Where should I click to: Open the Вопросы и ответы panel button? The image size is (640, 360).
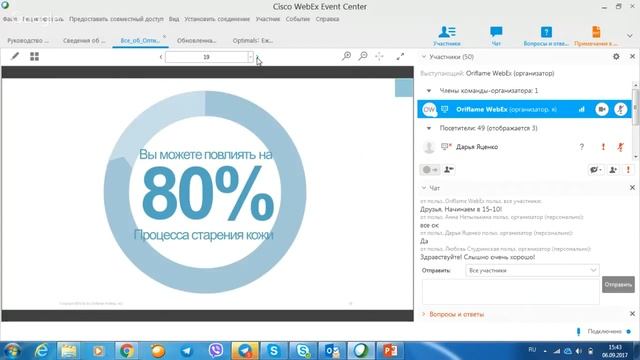pyautogui.click(x=546, y=36)
